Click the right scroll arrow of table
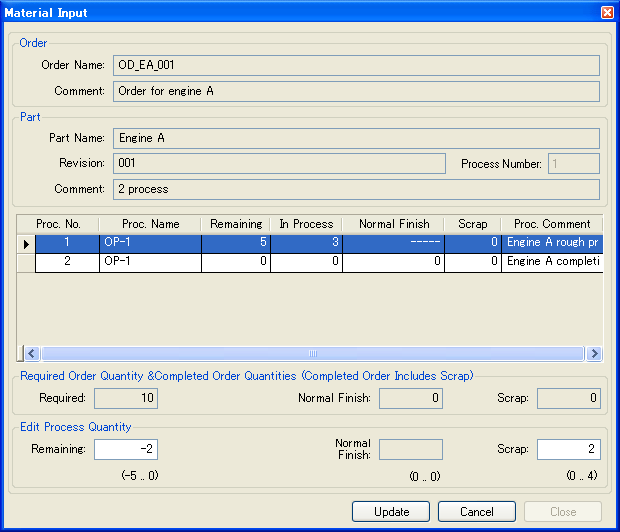Screen dimensions: 620x532 tap(594, 353)
